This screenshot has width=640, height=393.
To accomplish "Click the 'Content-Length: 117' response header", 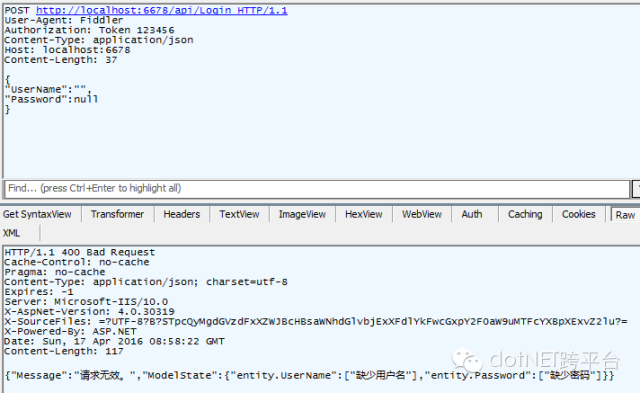I will (64, 351).
